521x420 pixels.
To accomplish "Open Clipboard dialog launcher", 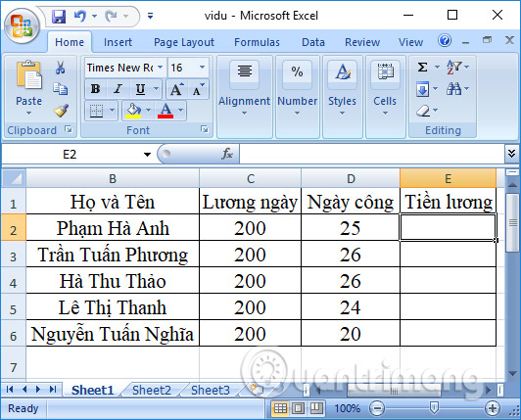I will click(69, 129).
